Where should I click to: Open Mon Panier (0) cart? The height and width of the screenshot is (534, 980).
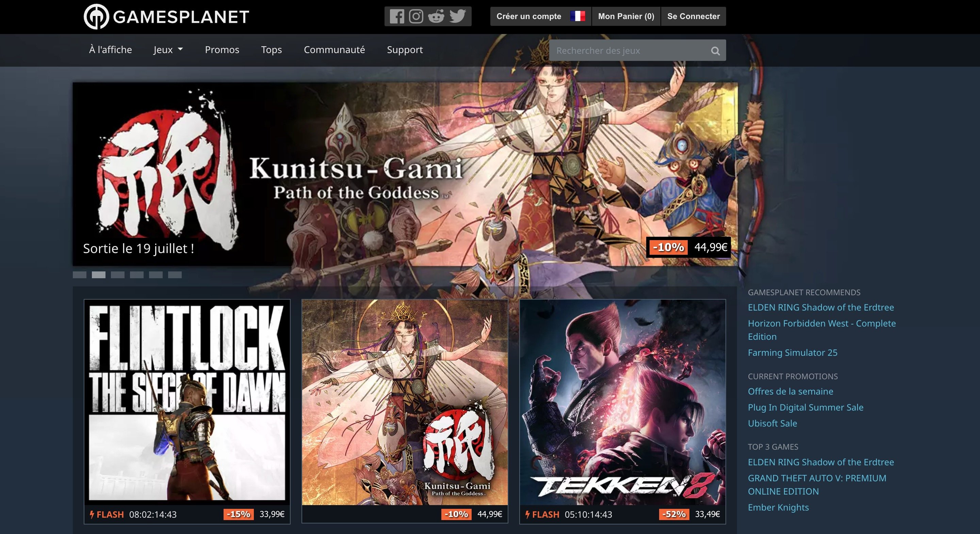[626, 16]
